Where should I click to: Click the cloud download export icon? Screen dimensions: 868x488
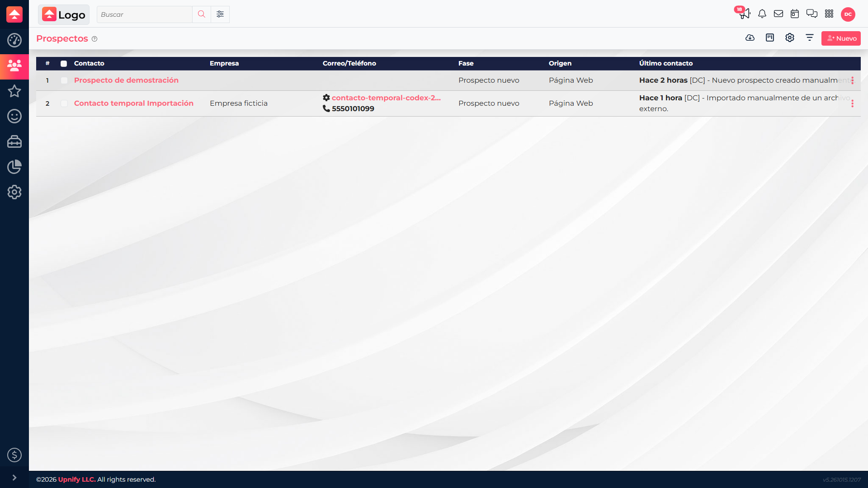750,38
